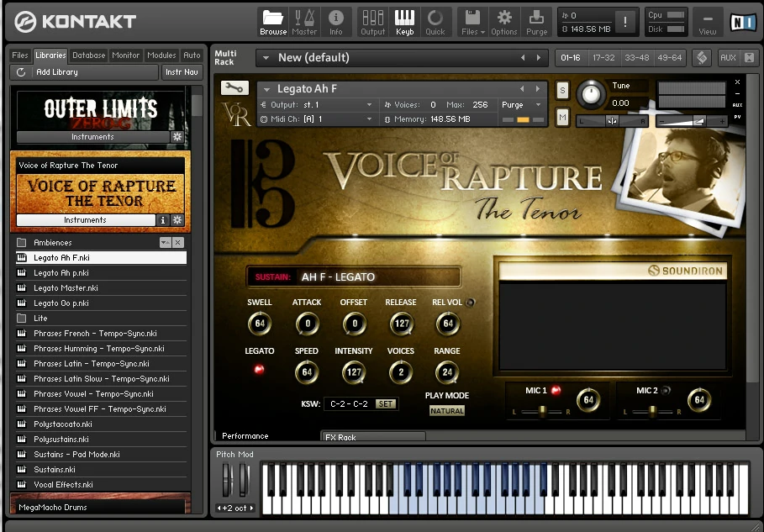This screenshot has height=532, width=764.
Task: Switch to the Monitor tab
Action: 126,55
